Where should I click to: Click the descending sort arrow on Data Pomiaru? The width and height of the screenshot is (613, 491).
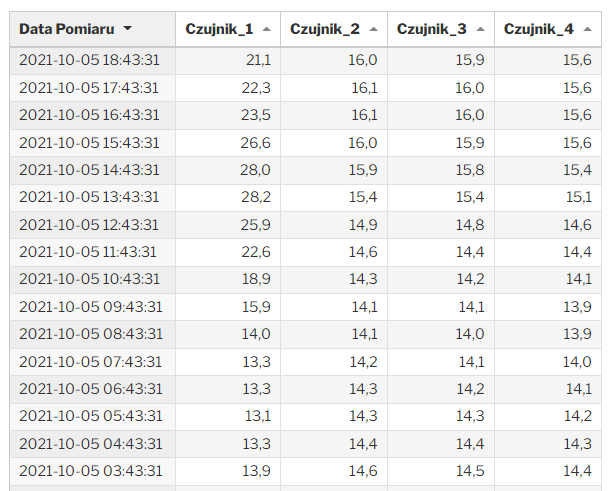127,30
